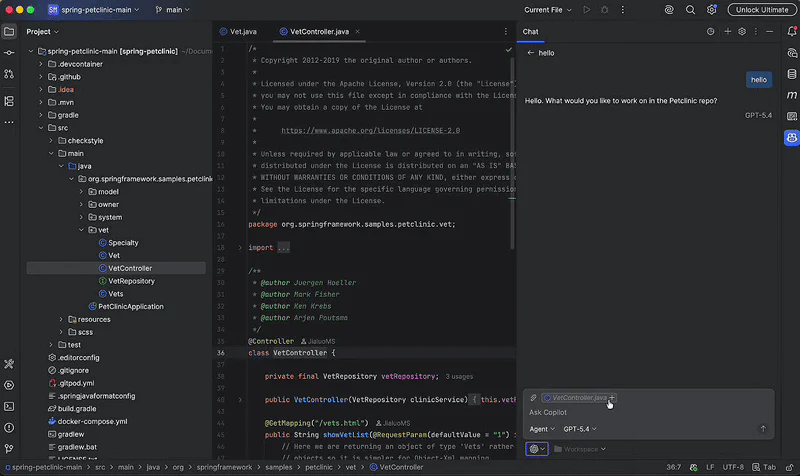
Task: Toggle the read-only lock icon in status bar
Action: [x=789, y=467]
